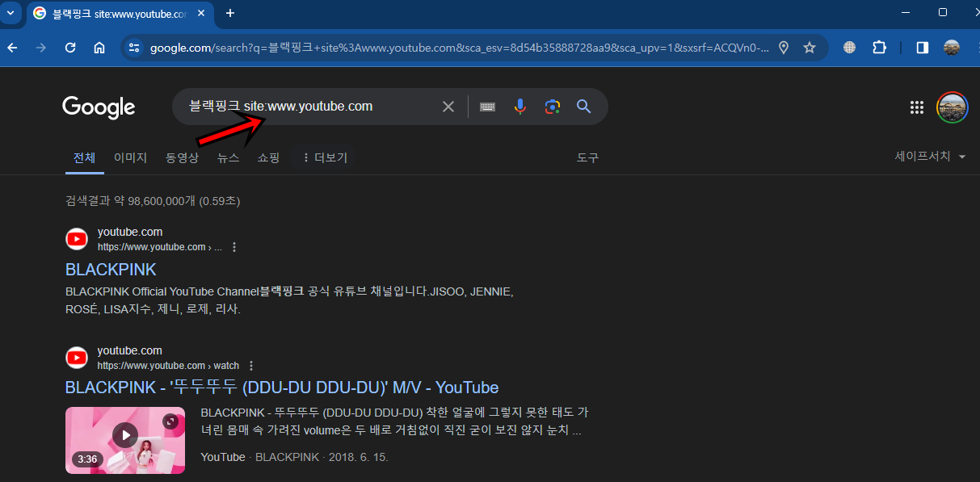The width and height of the screenshot is (980, 482).
Task: Go back to the previous page
Action: pyautogui.click(x=12, y=48)
